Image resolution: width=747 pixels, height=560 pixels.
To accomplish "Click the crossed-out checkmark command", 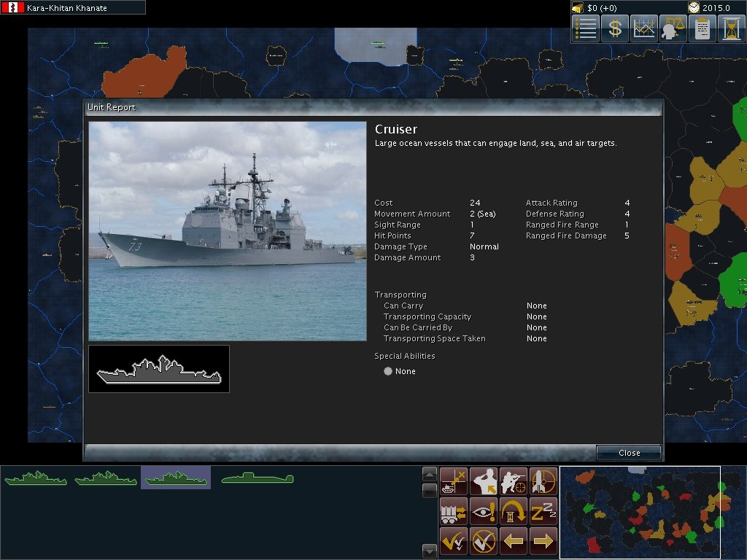I will (x=484, y=541).
